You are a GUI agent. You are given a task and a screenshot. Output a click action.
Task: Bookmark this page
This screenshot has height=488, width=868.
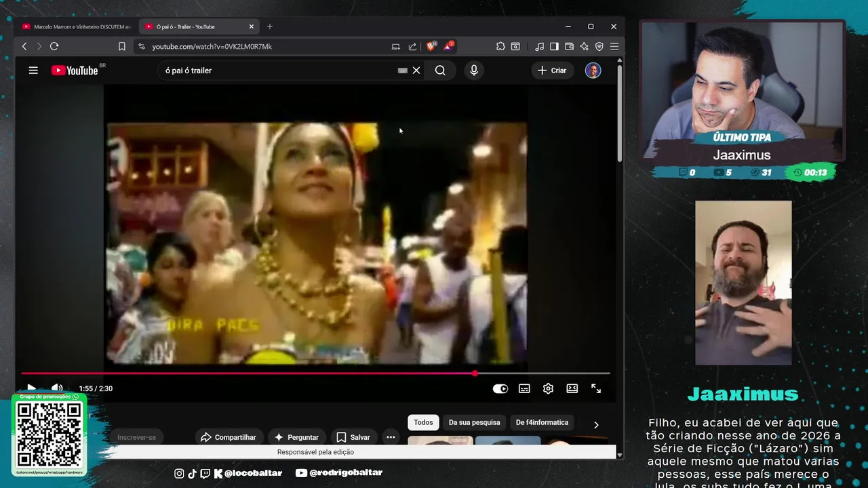122,46
